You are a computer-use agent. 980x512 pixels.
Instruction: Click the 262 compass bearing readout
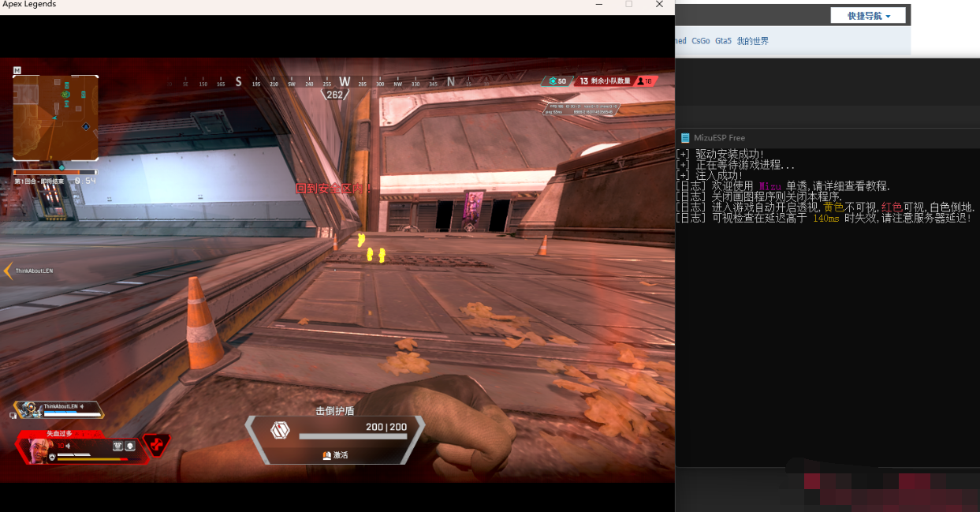point(334,95)
